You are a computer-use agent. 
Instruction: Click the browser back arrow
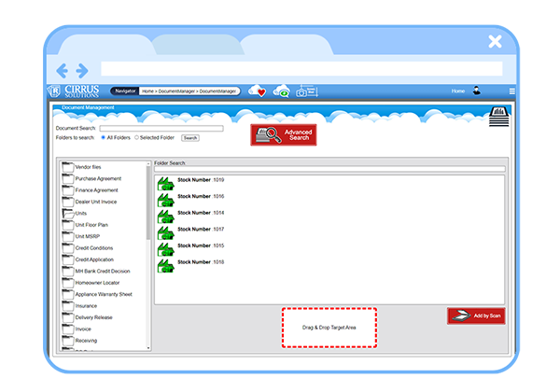[x=63, y=70]
